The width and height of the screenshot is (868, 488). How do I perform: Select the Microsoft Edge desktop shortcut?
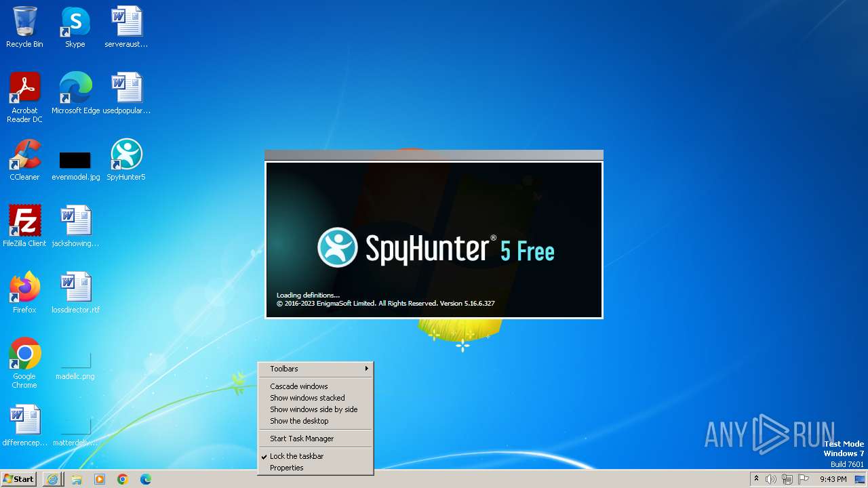(75, 94)
